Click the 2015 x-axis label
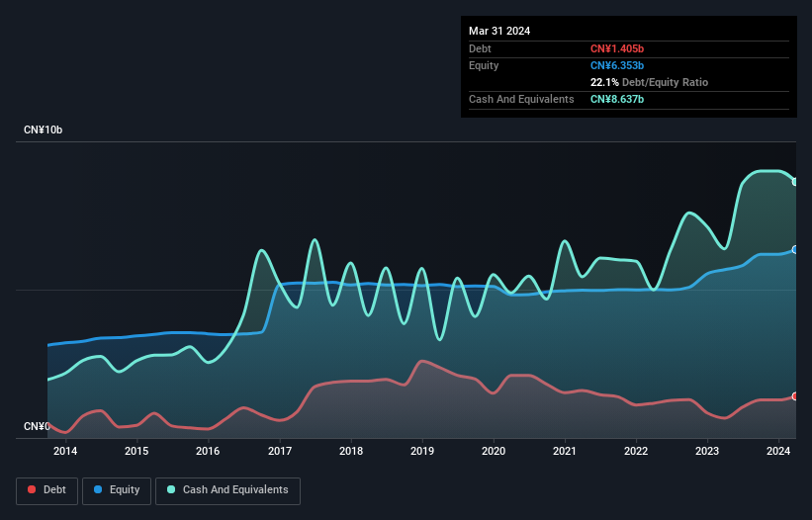Image resolution: width=812 pixels, height=520 pixels. (x=136, y=451)
